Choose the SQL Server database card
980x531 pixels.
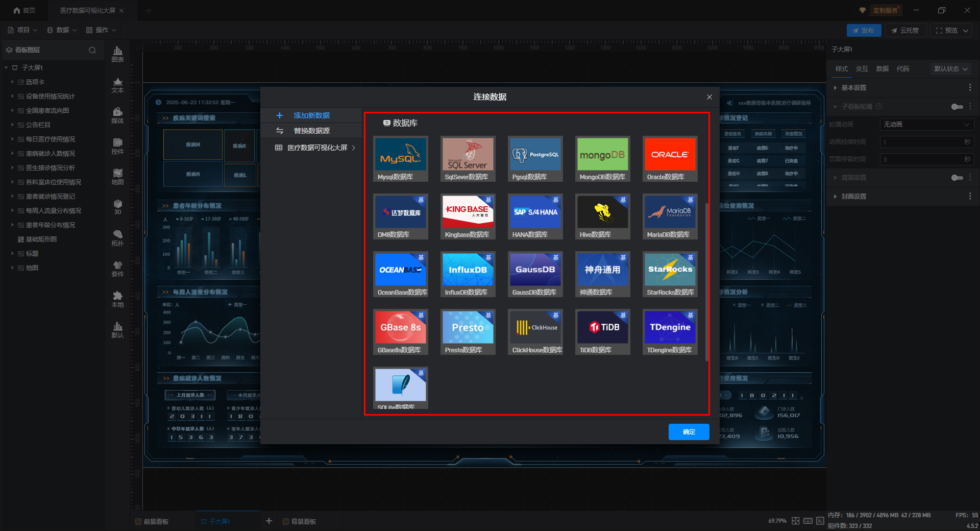(x=468, y=159)
